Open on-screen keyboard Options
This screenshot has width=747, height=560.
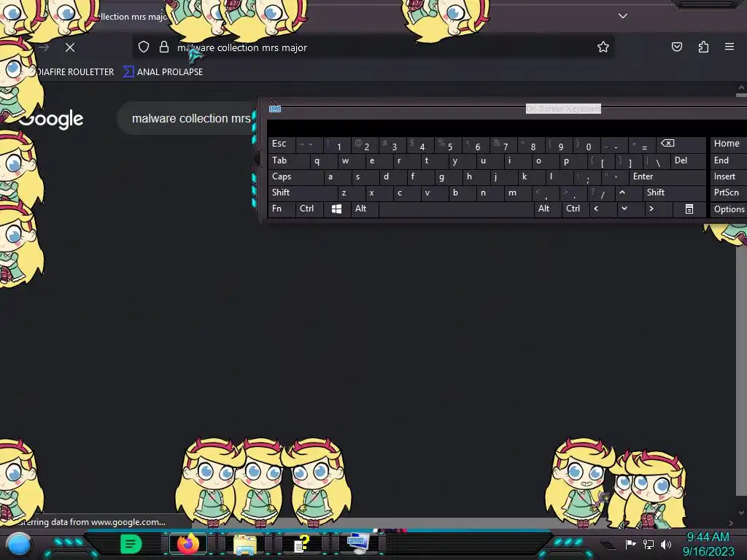click(729, 209)
